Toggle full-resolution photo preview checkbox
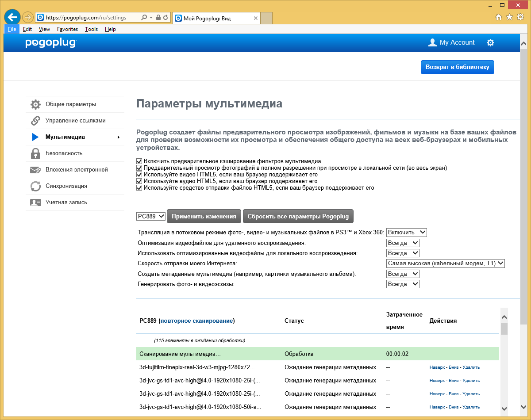The image size is (531, 420). (x=139, y=168)
